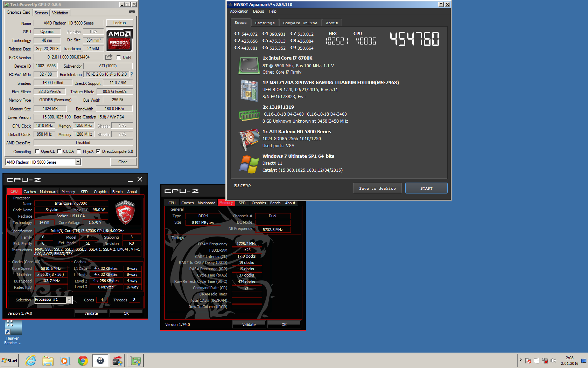
Task: Click Validate in the left CPU-Z window
Action: click(x=91, y=313)
